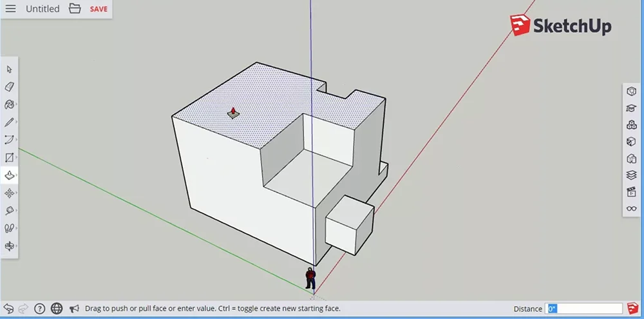This screenshot has height=319, width=644.
Task: Open the Layers panel
Action: pyautogui.click(x=631, y=175)
